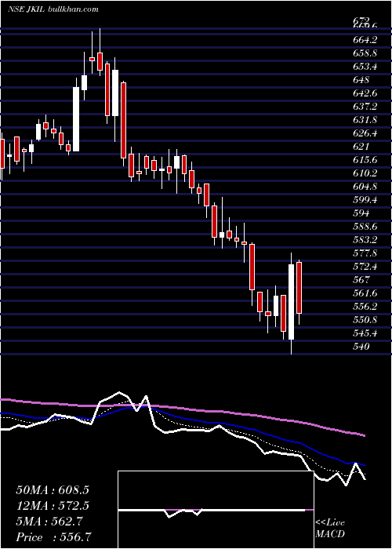Click the 572.4 price axis label

[365, 267]
